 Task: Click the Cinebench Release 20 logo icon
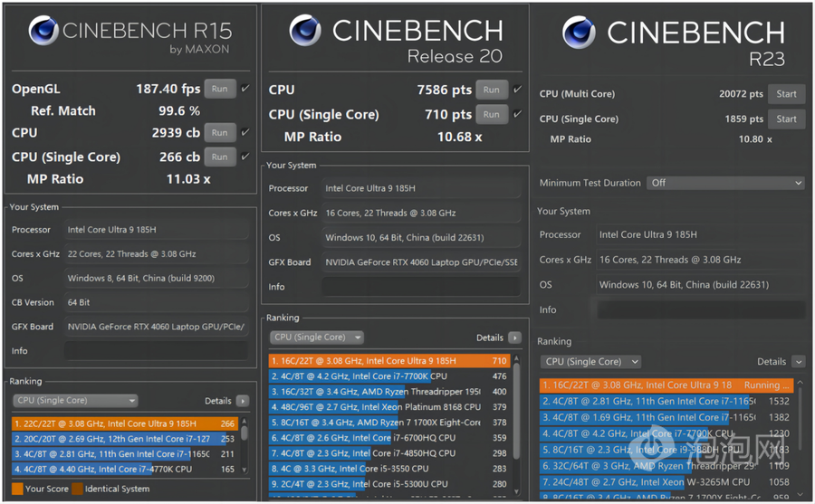(305, 32)
